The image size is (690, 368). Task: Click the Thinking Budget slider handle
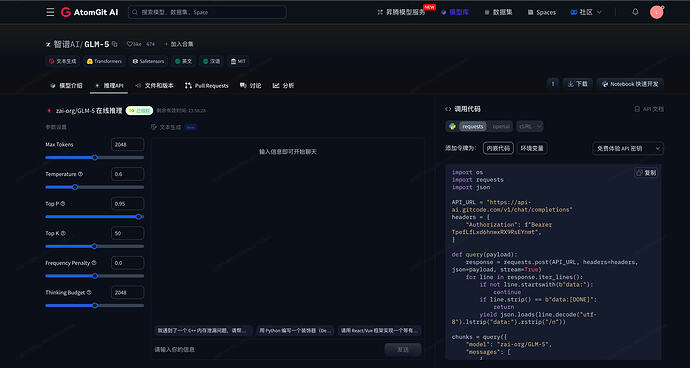coord(95,305)
